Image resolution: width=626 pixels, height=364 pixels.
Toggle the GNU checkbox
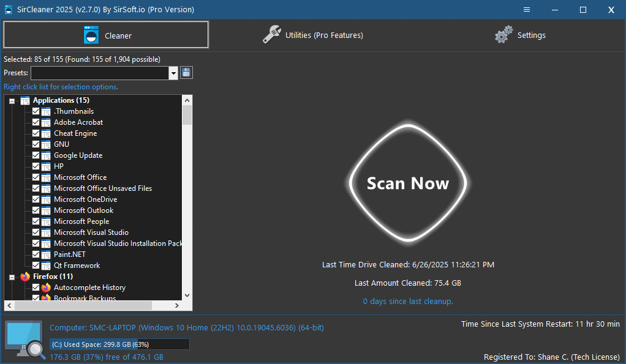pyautogui.click(x=36, y=144)
